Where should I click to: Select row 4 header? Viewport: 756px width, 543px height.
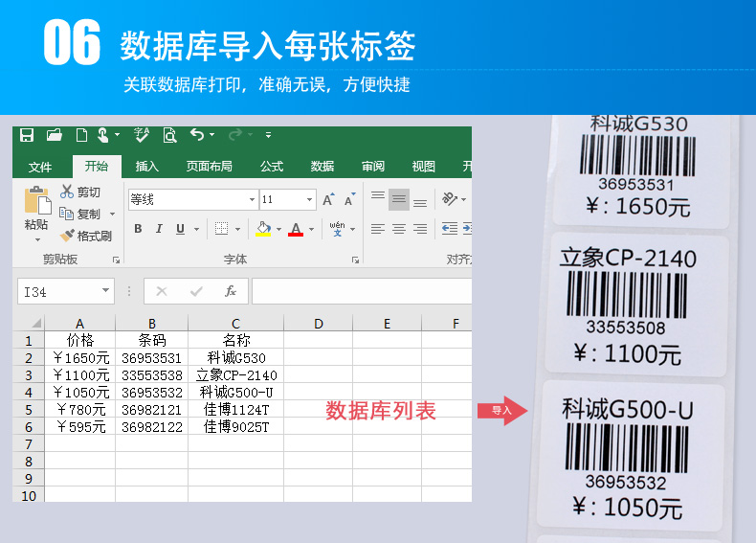pos(29,392)
